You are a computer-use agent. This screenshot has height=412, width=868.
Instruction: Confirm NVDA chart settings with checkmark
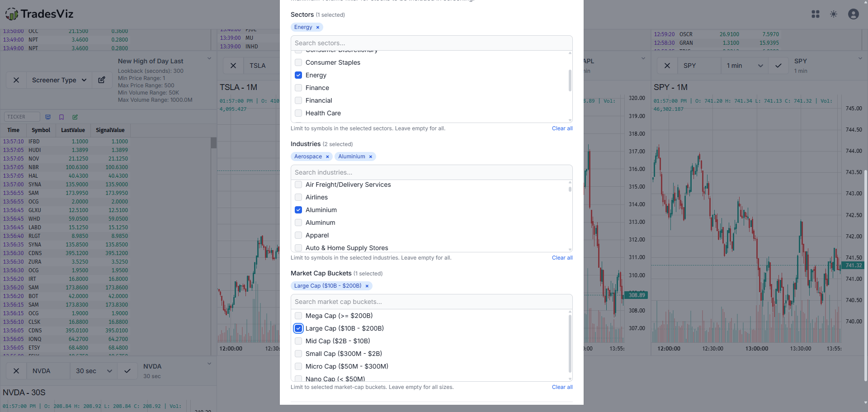(127, 371)
